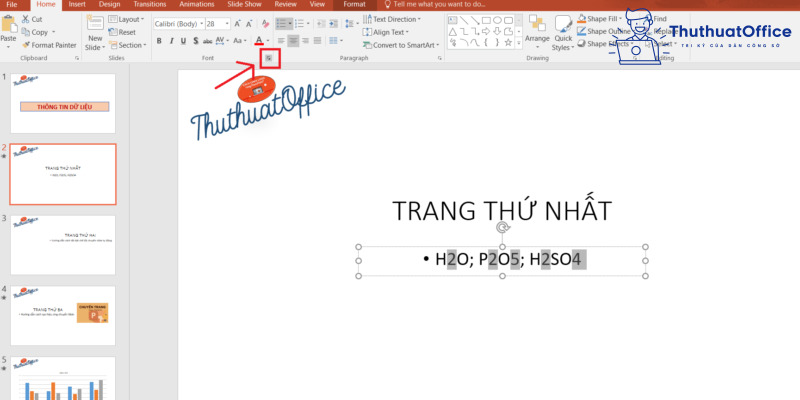Screen dimensions: 800x400
Task: Toggle Bold formatting
Action: coord(159,41)
